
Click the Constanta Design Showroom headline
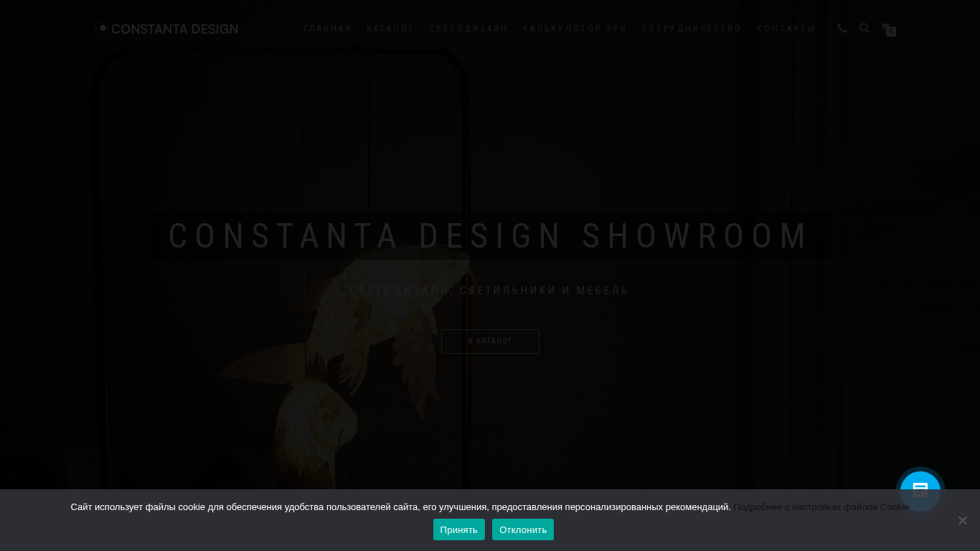tap(490, 236)
